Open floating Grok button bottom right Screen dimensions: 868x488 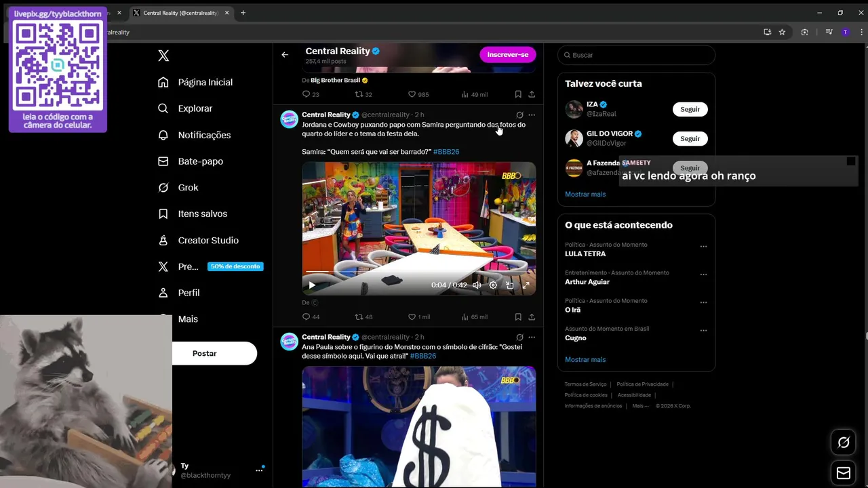(x=844, y=443)
